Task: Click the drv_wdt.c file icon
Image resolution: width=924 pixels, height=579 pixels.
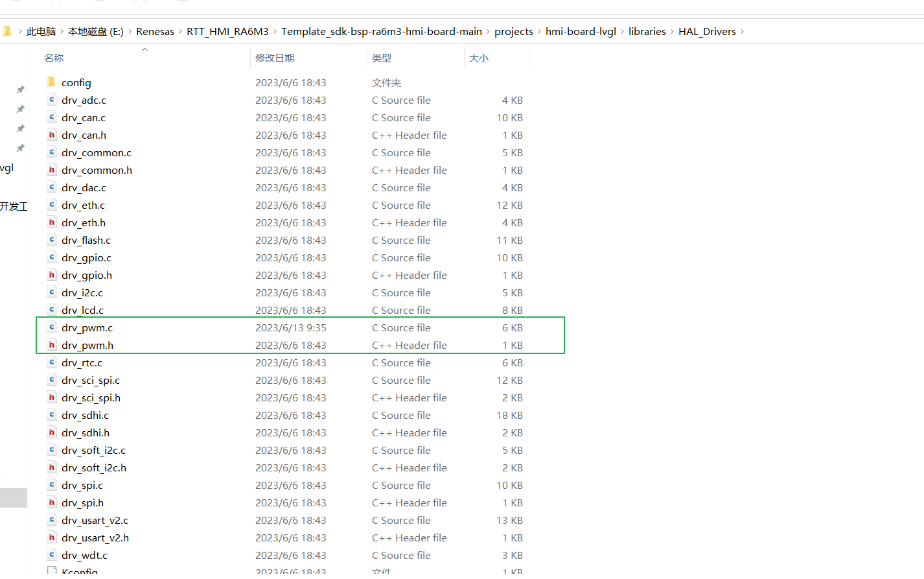Action: point(52,554)
